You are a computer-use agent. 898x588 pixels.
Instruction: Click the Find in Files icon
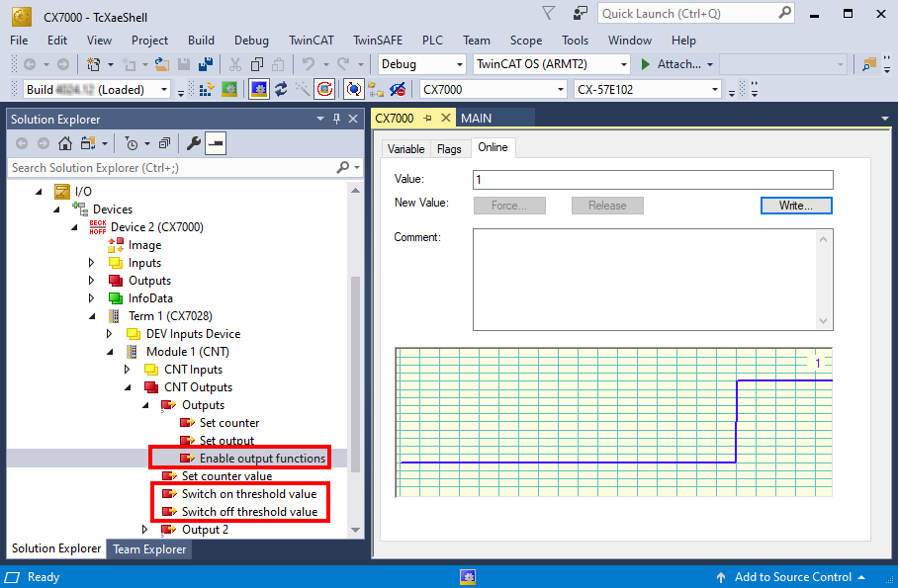point(868,64)
